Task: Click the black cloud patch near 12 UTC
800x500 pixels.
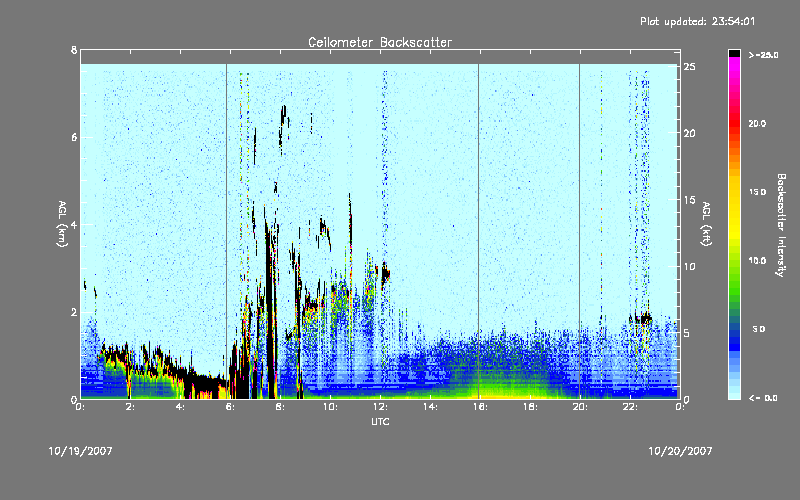Action: click(x=385, y=273)
